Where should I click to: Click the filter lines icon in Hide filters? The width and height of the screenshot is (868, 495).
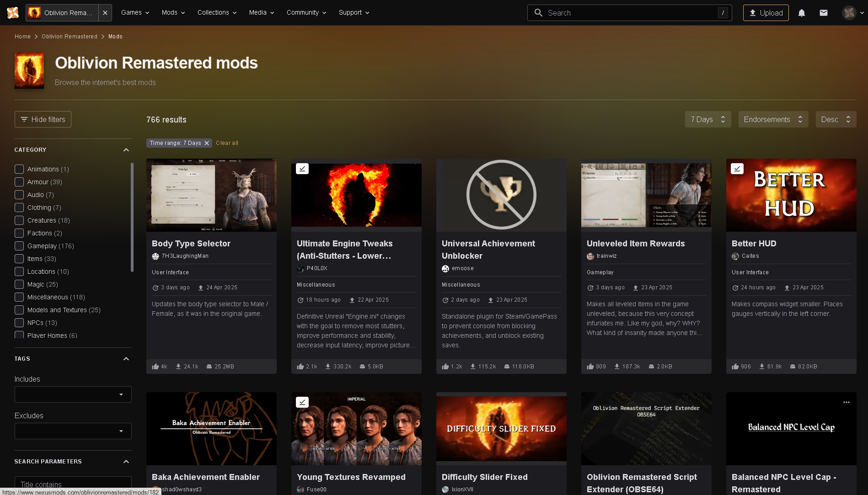24,119
